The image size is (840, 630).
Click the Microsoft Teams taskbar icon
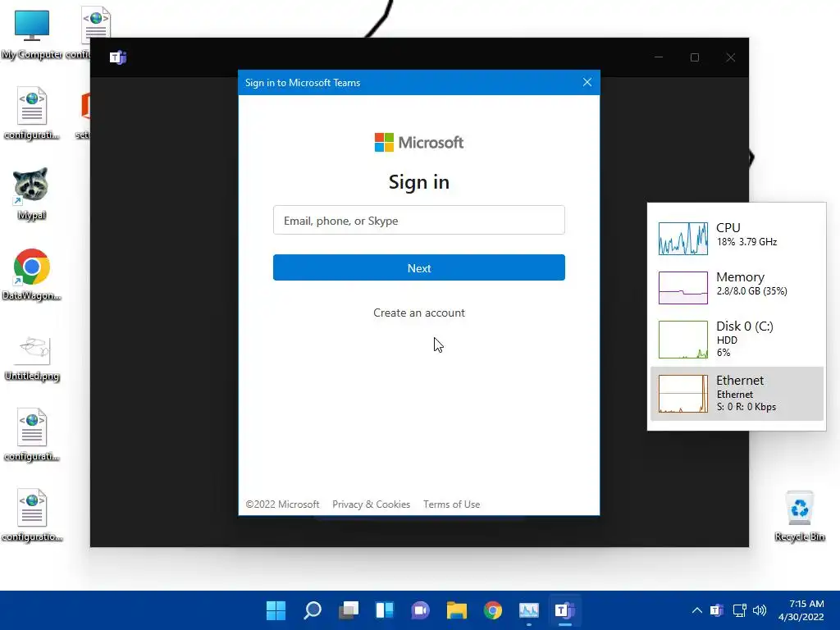(564, 610)
